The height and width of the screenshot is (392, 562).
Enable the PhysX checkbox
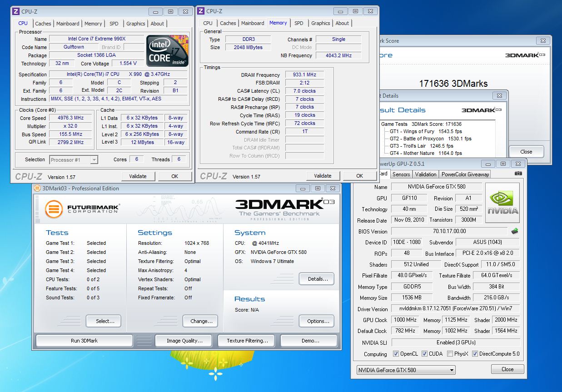coord(450,354)
